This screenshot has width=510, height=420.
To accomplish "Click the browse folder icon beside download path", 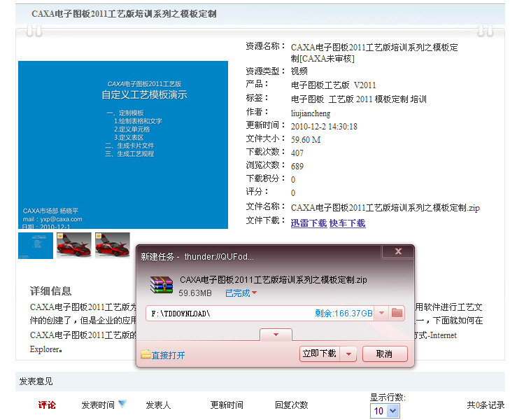I will point(397,313).
